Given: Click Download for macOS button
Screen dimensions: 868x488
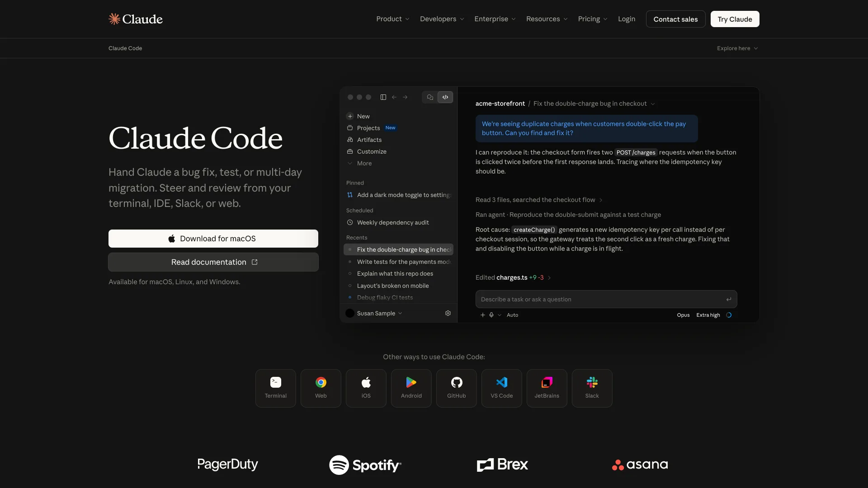Looking at the screenshot, I should 213,239.
